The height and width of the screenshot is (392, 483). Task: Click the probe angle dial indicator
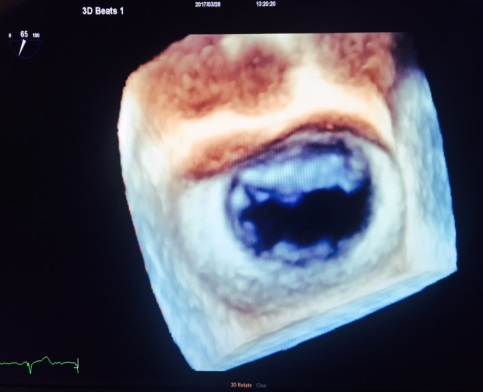pos(24,44)
